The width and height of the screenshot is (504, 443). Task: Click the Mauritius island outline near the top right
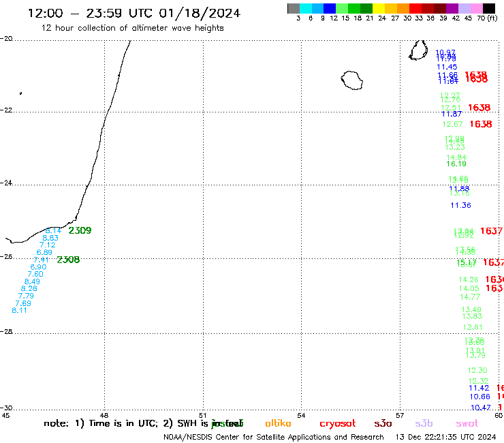(x=418, y=50)
